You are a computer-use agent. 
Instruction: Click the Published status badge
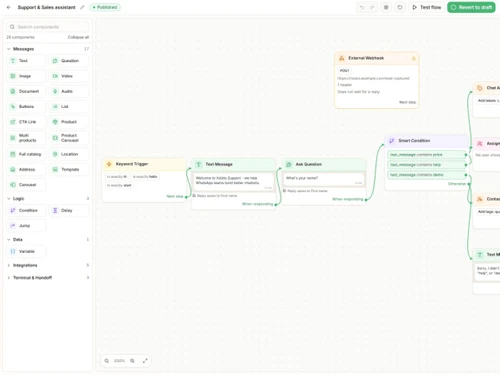coord(105,7)
